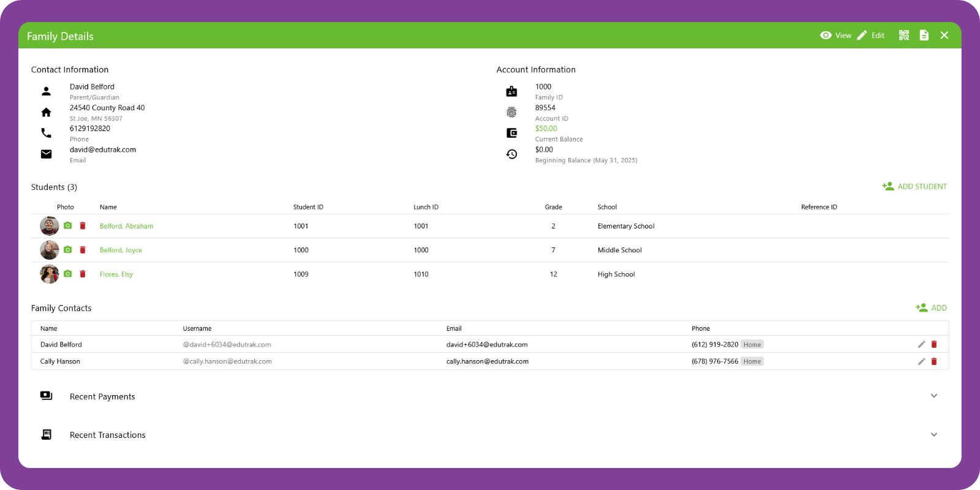This screenshot has width=980, height=490.
Task: Click the Account ID fingerprint icon
Action: (511, 112)
